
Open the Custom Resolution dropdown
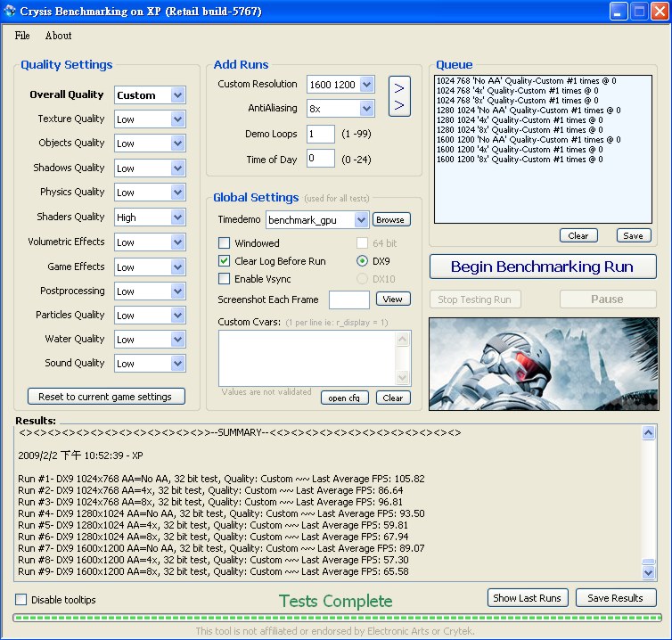367,85
